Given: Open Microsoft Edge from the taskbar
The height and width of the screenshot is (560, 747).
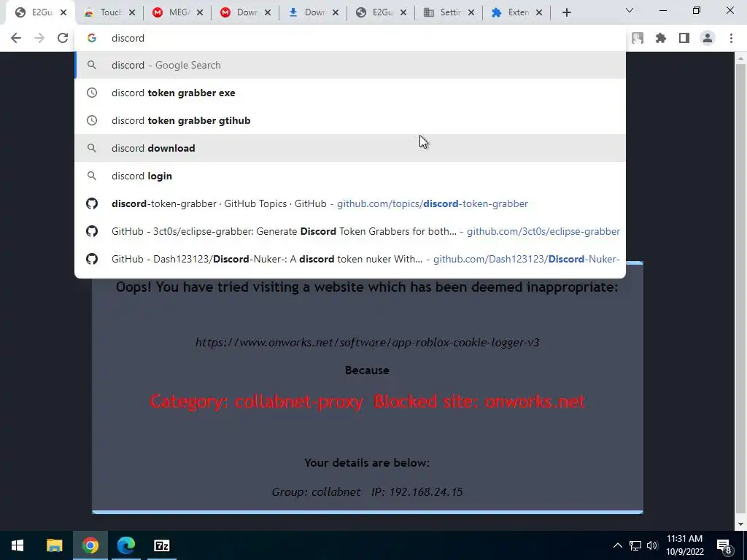Looking at the screenshot, I should pos(125,545).
